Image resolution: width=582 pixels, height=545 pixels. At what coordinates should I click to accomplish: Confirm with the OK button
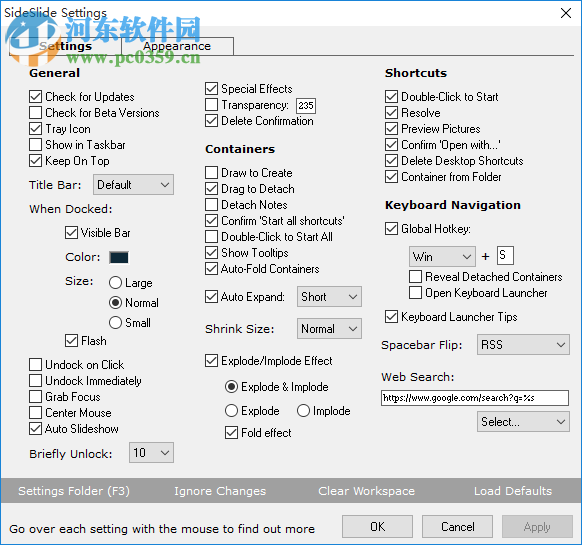click(x=377, y=526)
